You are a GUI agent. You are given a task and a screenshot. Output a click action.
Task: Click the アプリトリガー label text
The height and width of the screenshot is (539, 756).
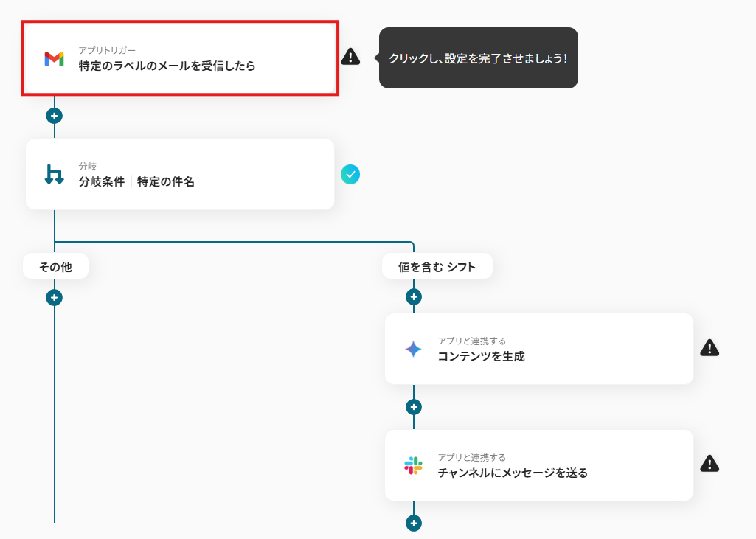coord(107,50)
